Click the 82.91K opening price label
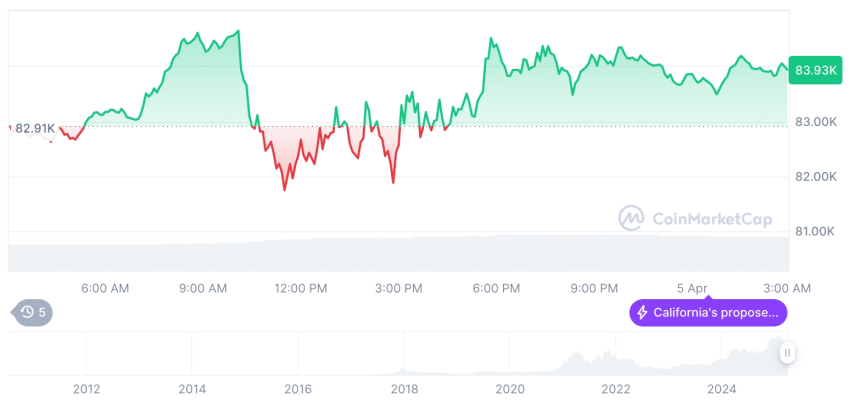The image size is (860, 401). [34, 127]
